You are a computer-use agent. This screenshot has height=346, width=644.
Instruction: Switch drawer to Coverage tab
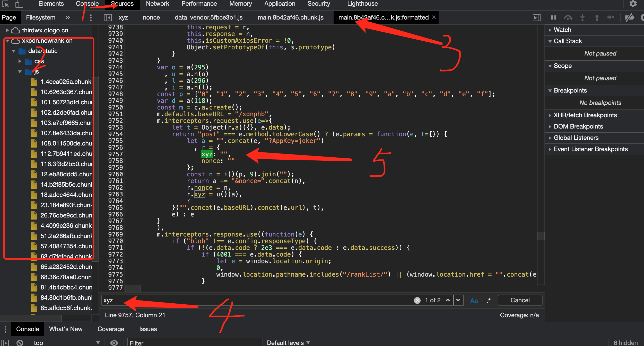(x=111, y=329)
